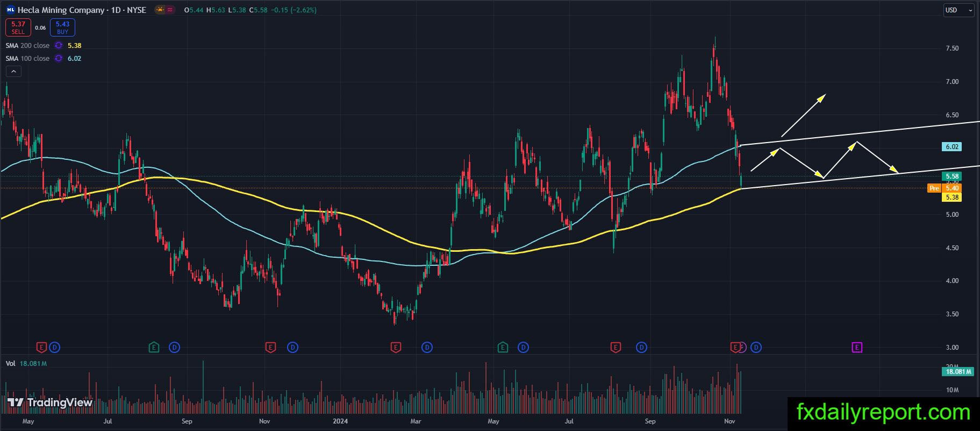Open the dividend marker for May 2023
Viewport: 980px width, 431px height.
[54, 348]
